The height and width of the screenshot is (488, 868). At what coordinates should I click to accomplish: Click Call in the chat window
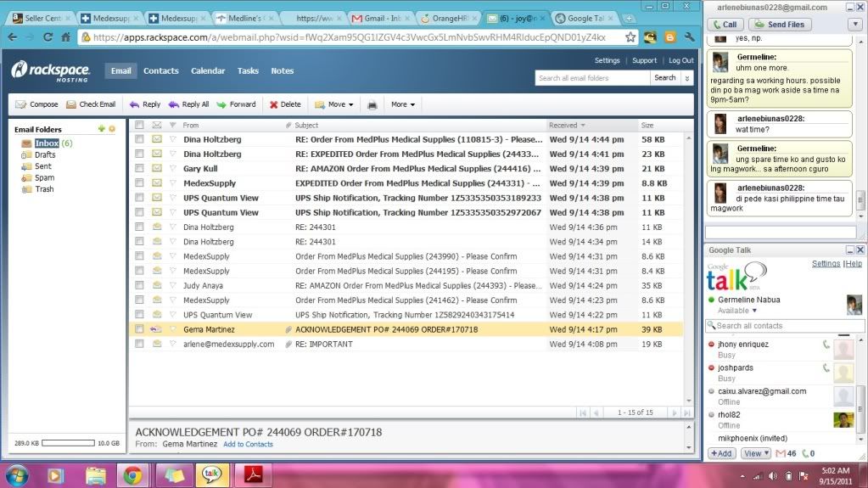point(725,25)
